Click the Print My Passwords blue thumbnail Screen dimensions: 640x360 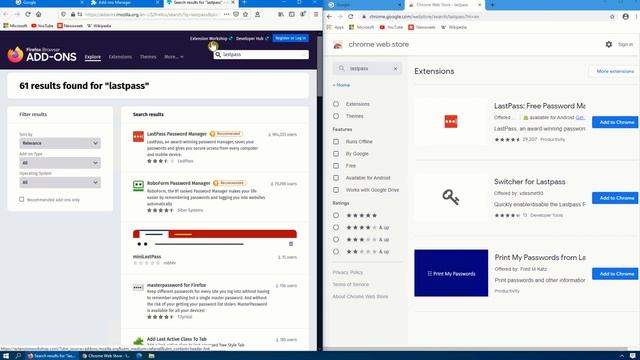(451, 273)
